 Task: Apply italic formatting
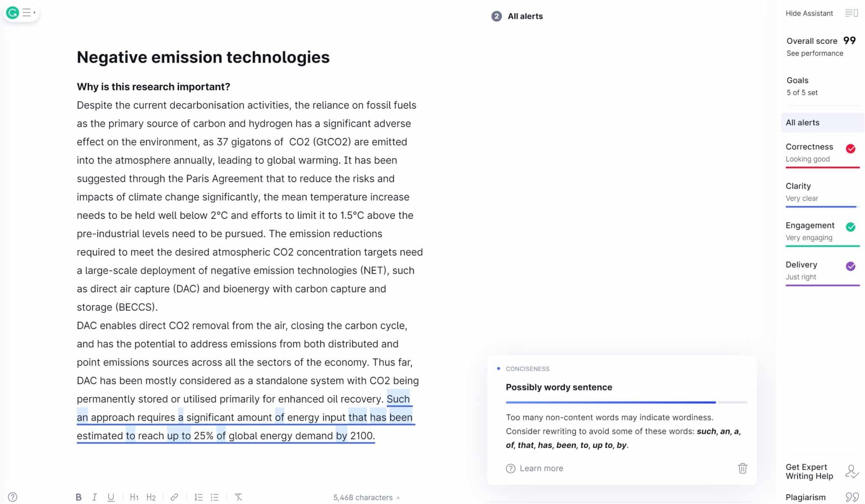tap(95, 497)
